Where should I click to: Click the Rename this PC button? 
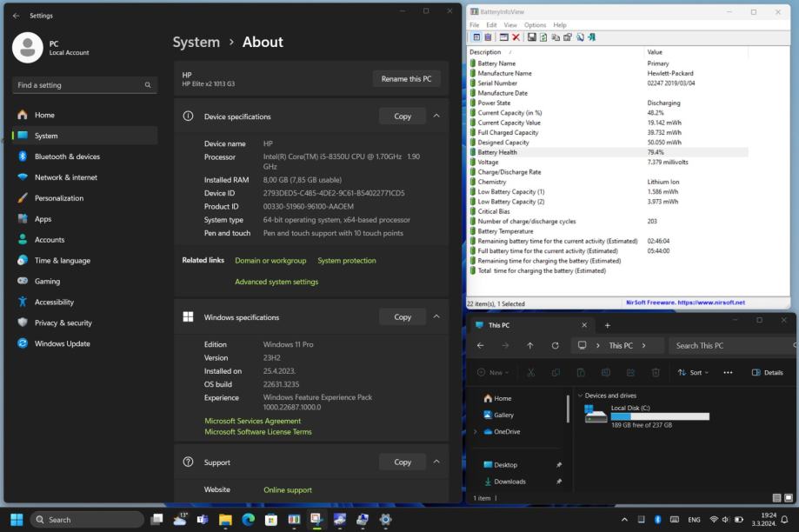click(406, 78)
